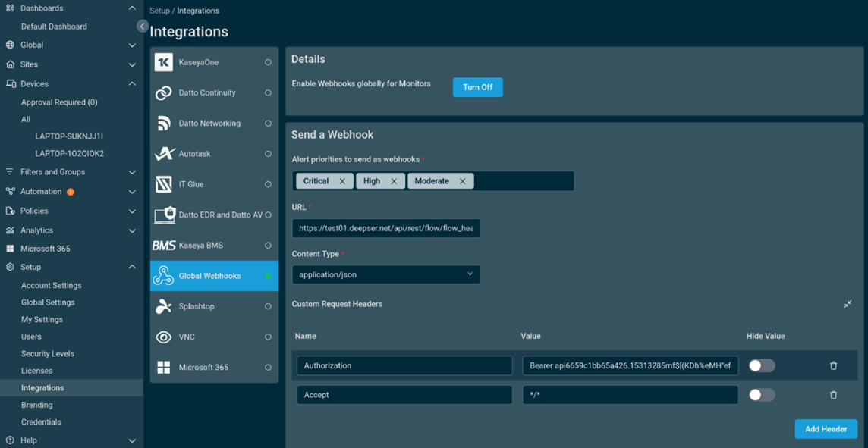The image size is (868, 448).
Task: Click the Turn Off webhooks button
Action: click(478, 87)
